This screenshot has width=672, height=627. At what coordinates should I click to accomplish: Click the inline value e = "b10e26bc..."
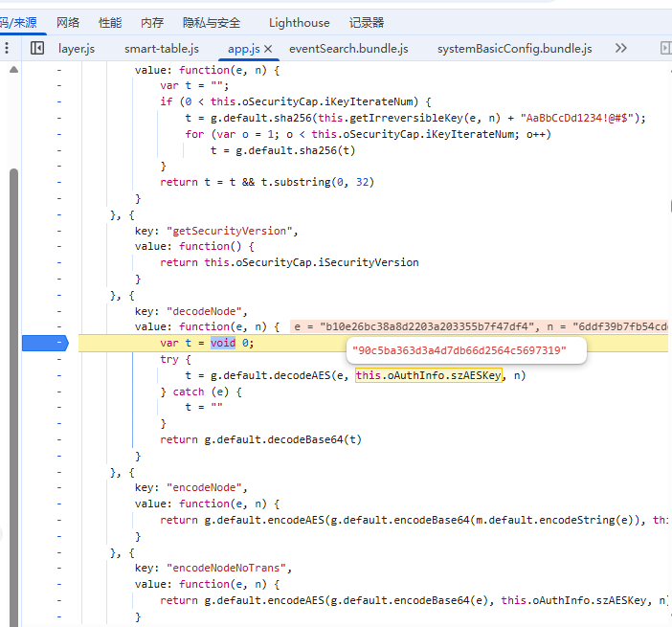414,327
